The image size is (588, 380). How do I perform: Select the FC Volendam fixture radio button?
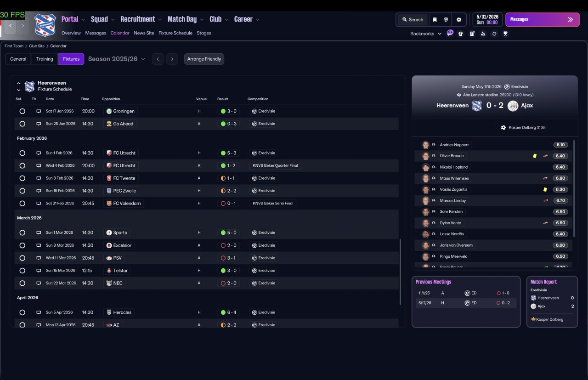(x=22, y=203)
